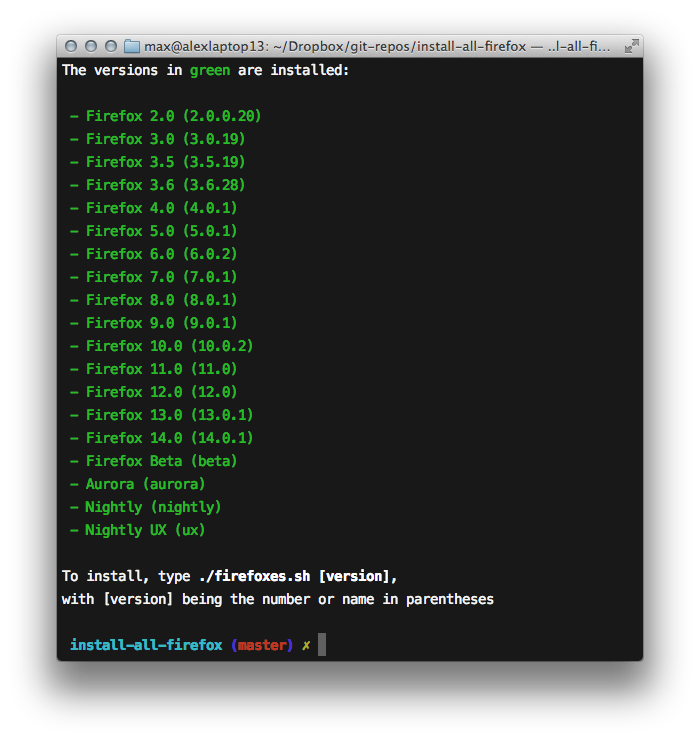Click the terminal cursor block
This screenshot has width=700, height=740.
(322, 645)
